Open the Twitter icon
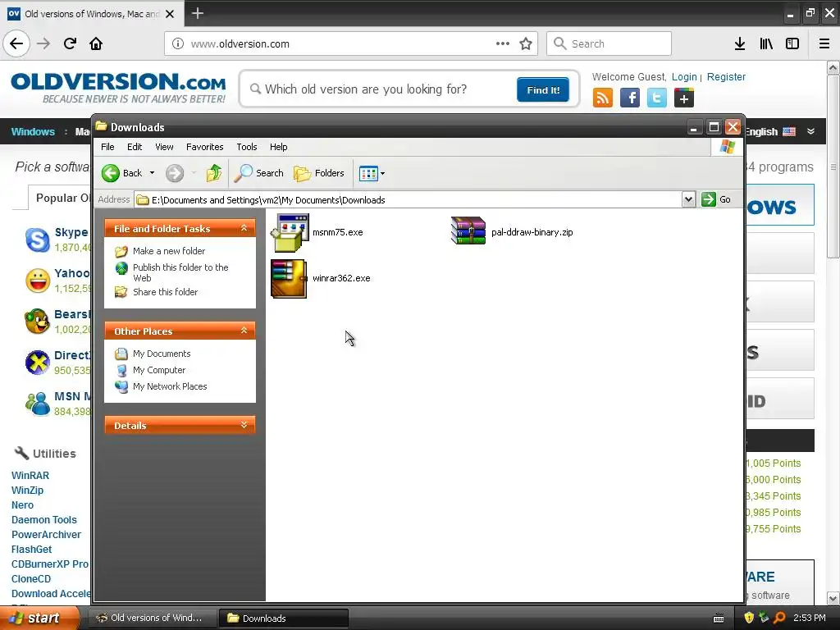The height and width of the screenshot is (630, 840). (657, 98)
